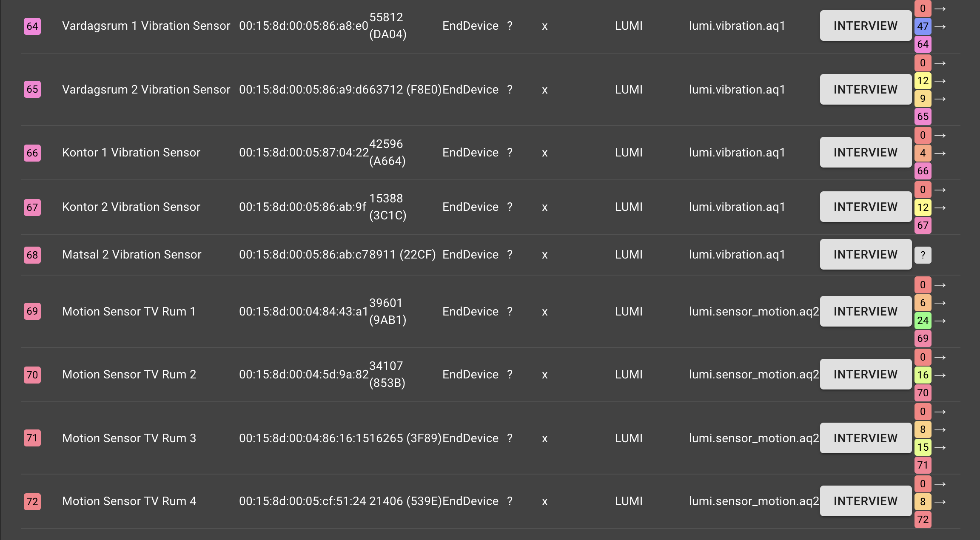Click yellow-green route badge 15

click(923, 447)
